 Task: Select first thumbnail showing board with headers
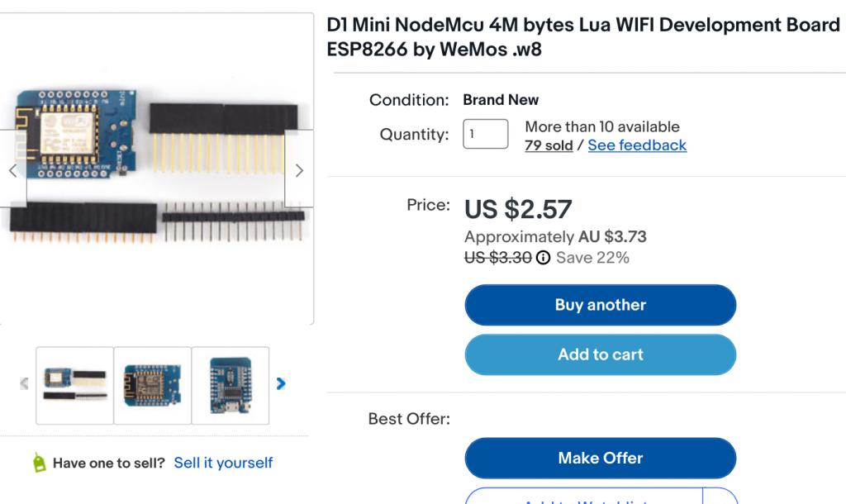[x=75, y=385]
